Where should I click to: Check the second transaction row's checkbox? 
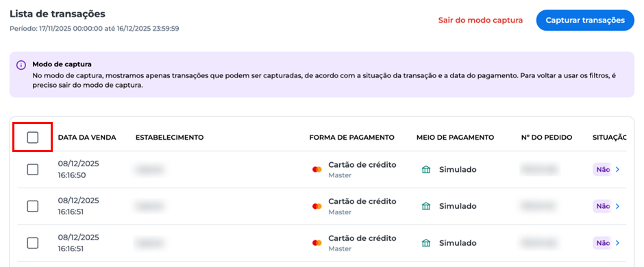(32, 206)
